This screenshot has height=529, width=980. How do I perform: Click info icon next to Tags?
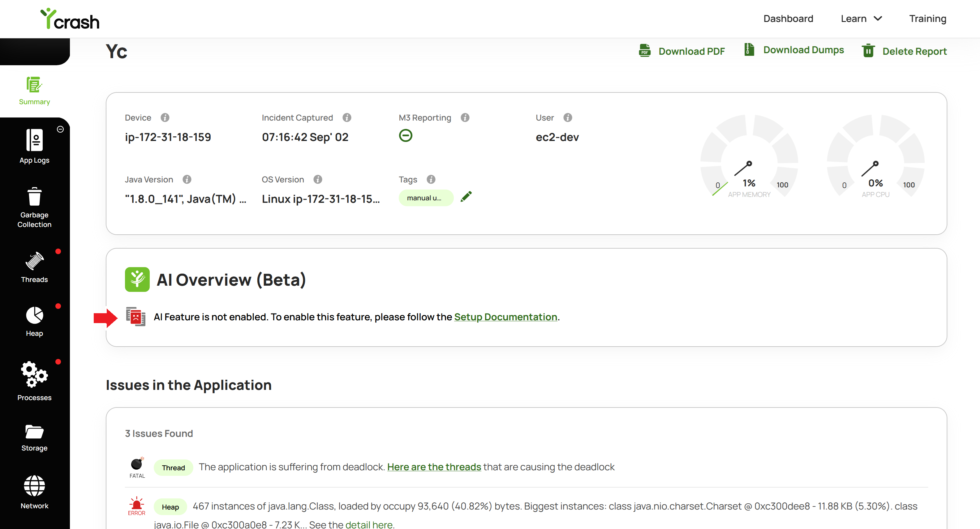pyautogui.click(x=431, y=179)
